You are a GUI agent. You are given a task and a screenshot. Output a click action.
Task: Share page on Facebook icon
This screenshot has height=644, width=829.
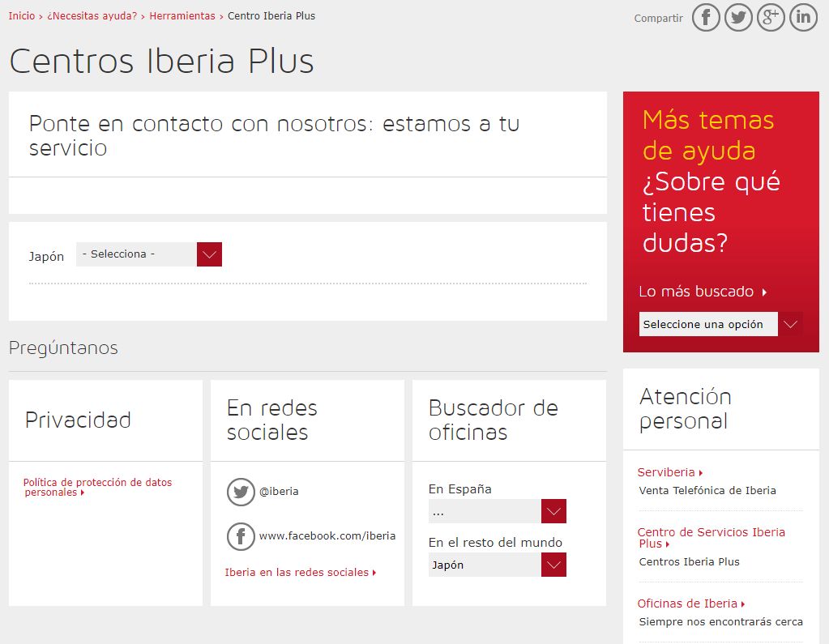tap(706, 18)
